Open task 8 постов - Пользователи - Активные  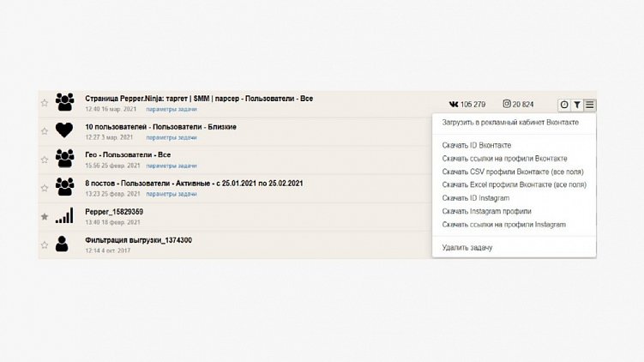pos(194,184)
